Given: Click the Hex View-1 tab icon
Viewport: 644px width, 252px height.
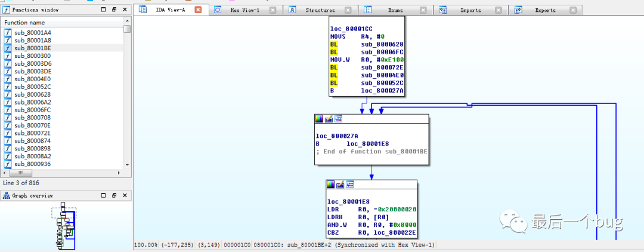Looking at the screenshot, I should [218, 10].
